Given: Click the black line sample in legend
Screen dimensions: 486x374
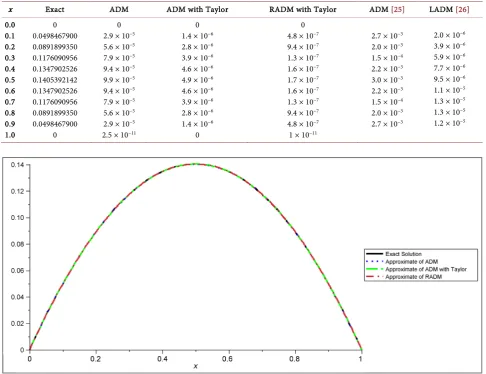Looking at the screenshot, I should click(374, 254).
